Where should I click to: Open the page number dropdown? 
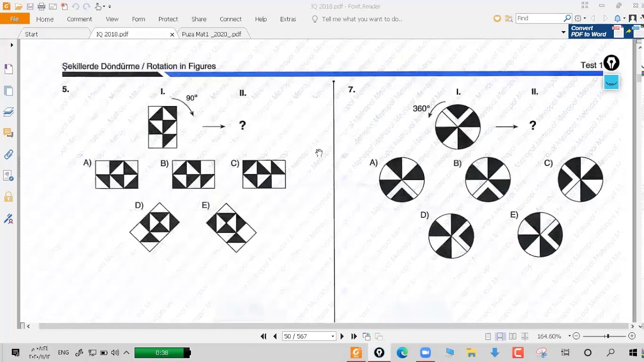click(x=333, y=336)
